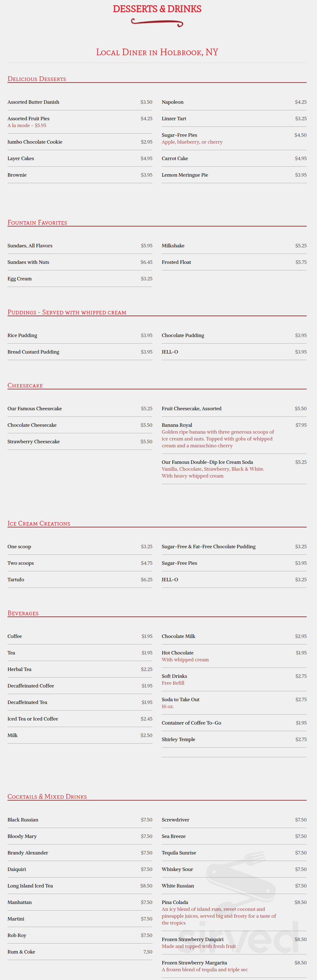The height and width of the screenshot is (980, 317).
Task: Select the Tartufo item
Action: (16, 580)
